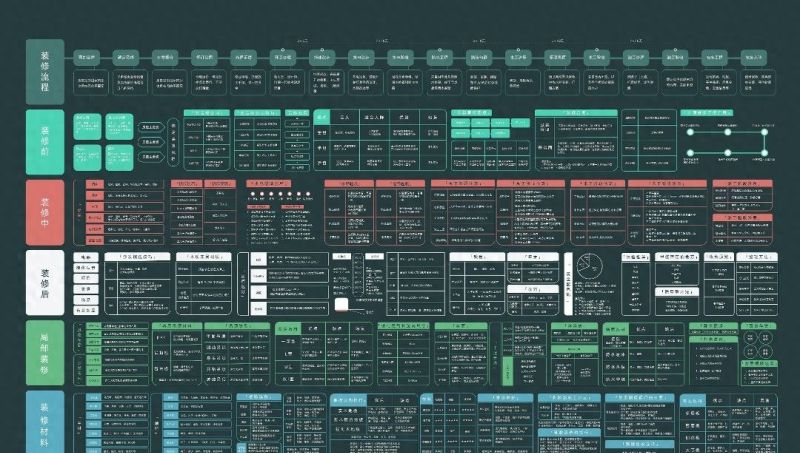Screen dimensions: 800x453
Task: Click the first white dot in red 装修中 row
Action: point(252,194)
